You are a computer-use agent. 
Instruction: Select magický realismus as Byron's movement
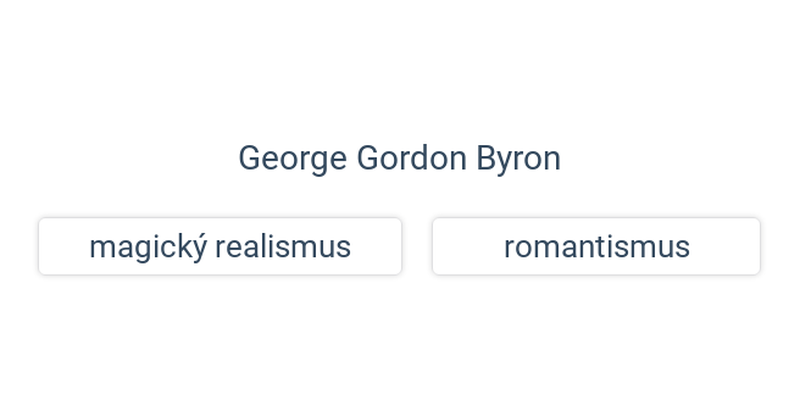click(x=220, y=246)
